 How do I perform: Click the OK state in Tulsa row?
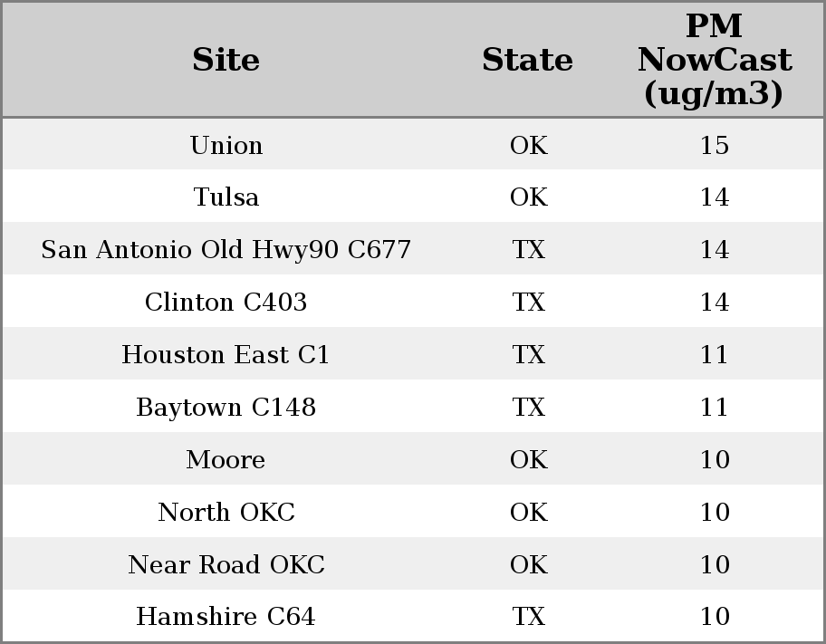tap(529, 197)
